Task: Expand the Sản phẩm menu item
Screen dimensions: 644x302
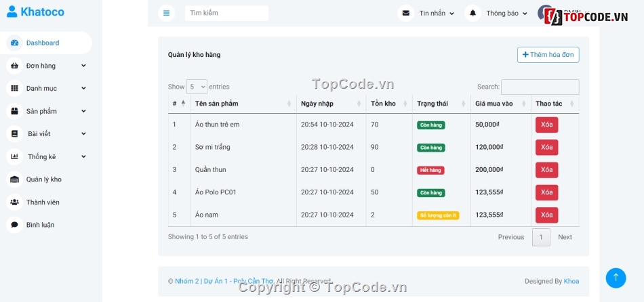Action: (46, 111)
